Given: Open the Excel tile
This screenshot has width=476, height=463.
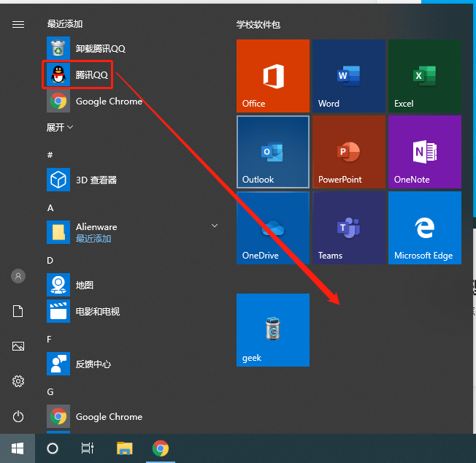Looking at the screenshot, I should 425,76.
